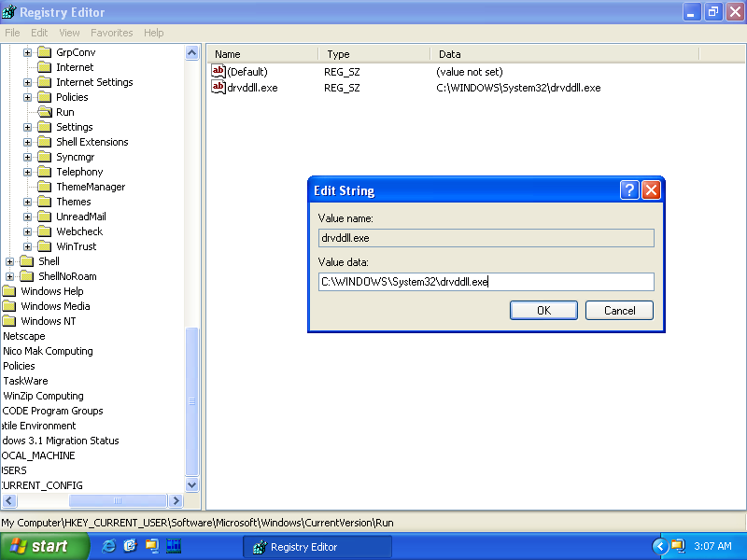Click the tree's vertical scrollbar thumb
This screenshot has height=560, width=747.
[x=192, y=401]
